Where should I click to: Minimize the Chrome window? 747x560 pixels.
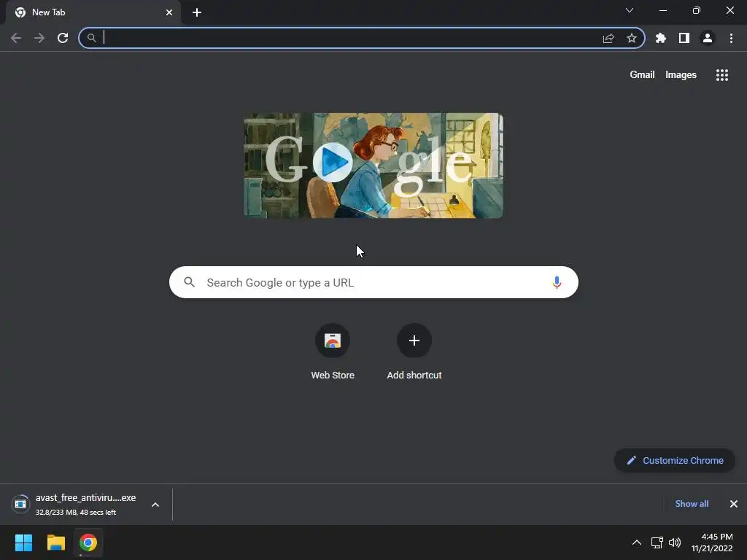coord(663,10)
